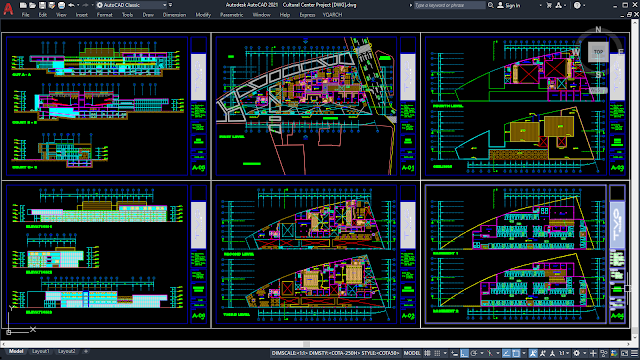Toggle Object Snap Tracking in status bar
This screenshot has width=640, height=360.
pos(506,353)
